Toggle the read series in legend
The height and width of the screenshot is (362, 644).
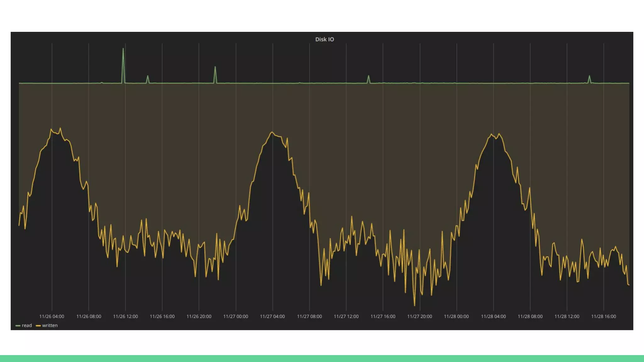point(27,326)
